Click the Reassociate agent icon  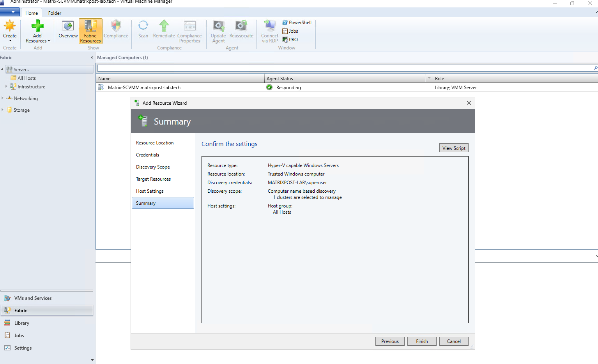[241, 26]
